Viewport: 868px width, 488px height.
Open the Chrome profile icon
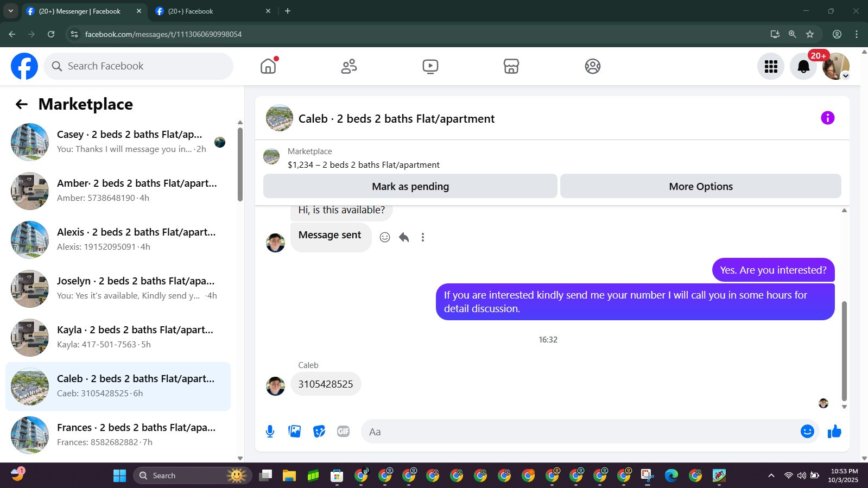coord(837,34)
